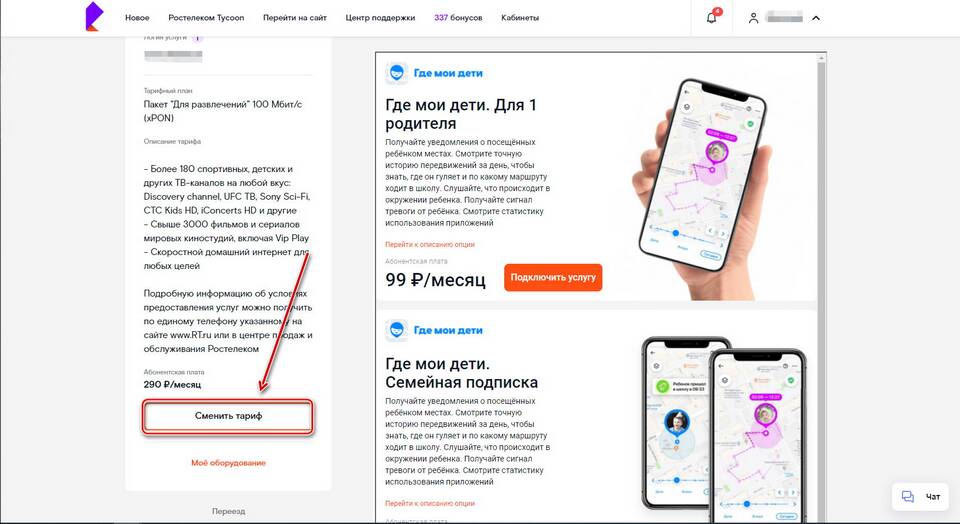Click the Подключить услугу button
The width and height of the screenshot is (960, 524).
point(553,277)
